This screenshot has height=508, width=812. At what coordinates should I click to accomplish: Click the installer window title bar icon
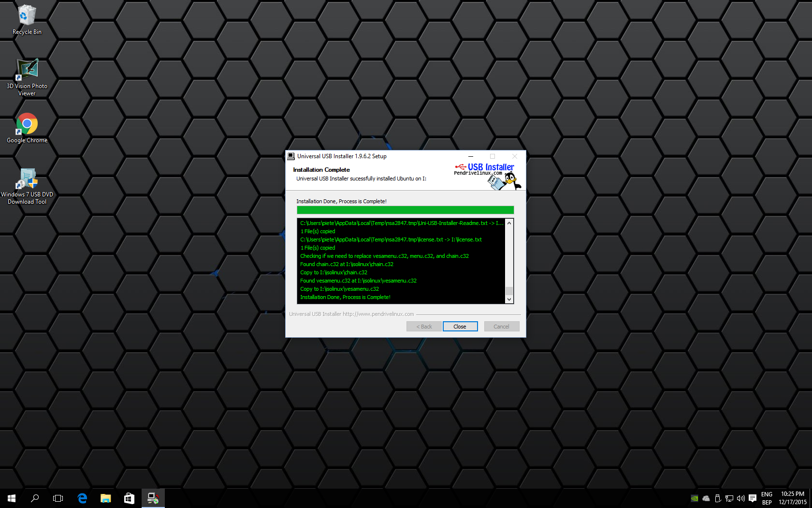coord(291,156)
